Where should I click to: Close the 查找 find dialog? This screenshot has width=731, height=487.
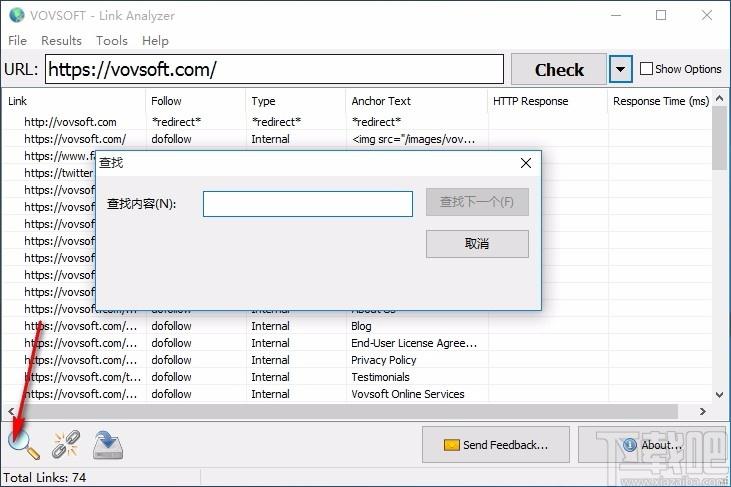click(x=525, y=163)
